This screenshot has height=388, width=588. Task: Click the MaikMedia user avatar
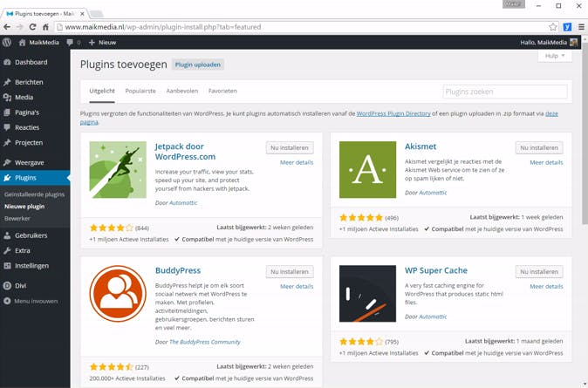pyautogui.click(x=573, y=43)
